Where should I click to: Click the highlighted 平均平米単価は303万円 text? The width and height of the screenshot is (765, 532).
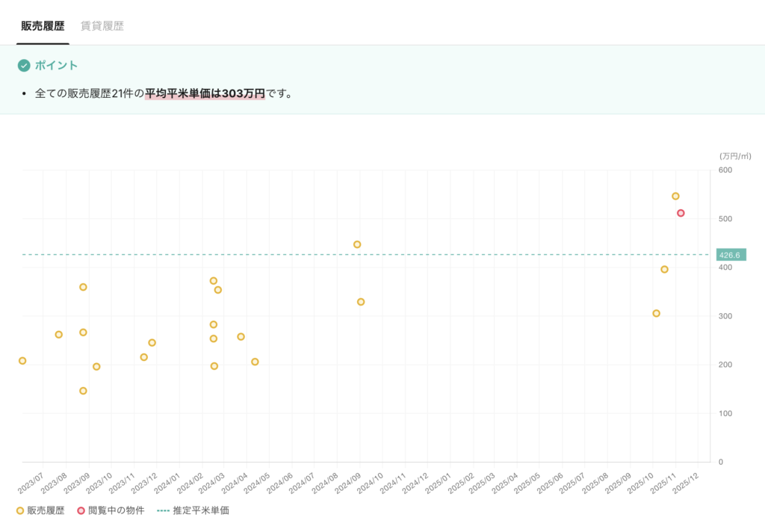coord(205,94)
